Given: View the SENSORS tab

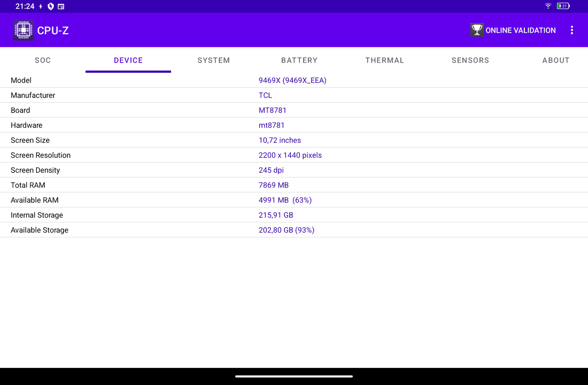Looking at the screenshot, I should click(470, 60).
